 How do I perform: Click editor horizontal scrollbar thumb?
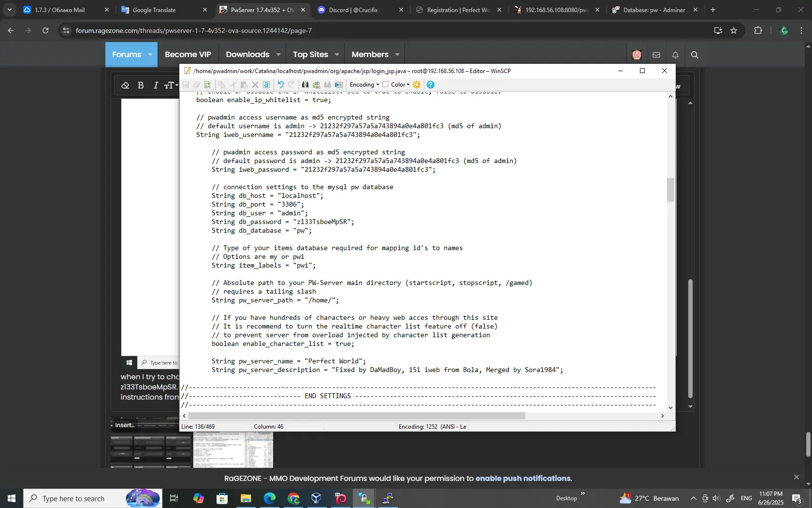pos(356,416)
